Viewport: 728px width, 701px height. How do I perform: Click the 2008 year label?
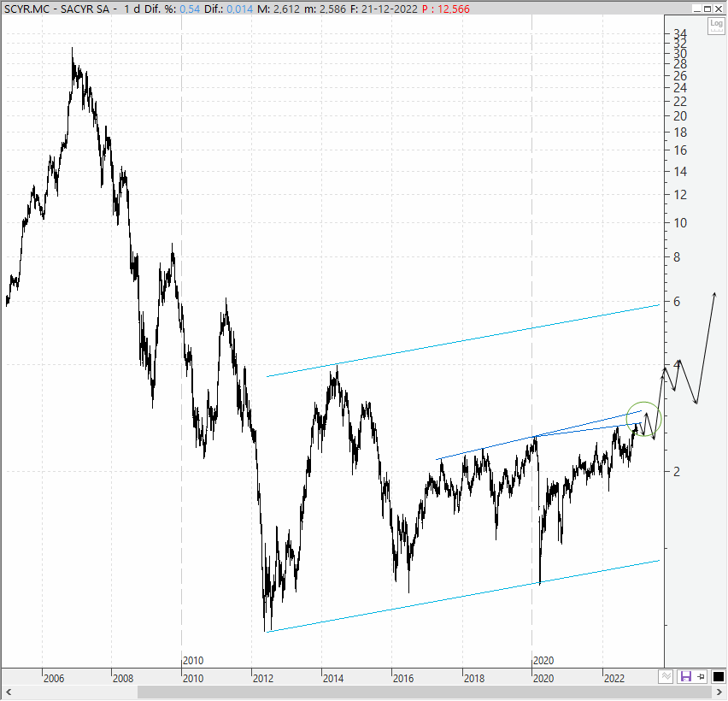[x=123, y=678]
